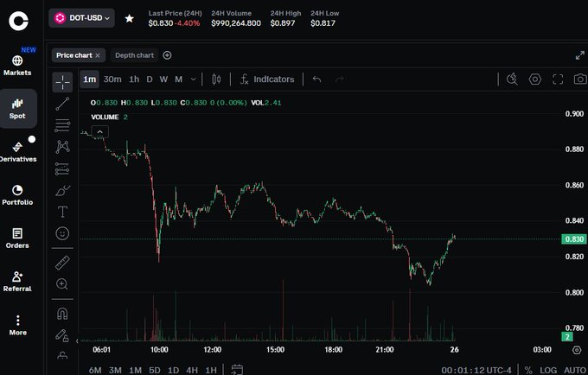Screen dimensions: 588x375
Task: Open the quick search icon
Action: [512, 79]
